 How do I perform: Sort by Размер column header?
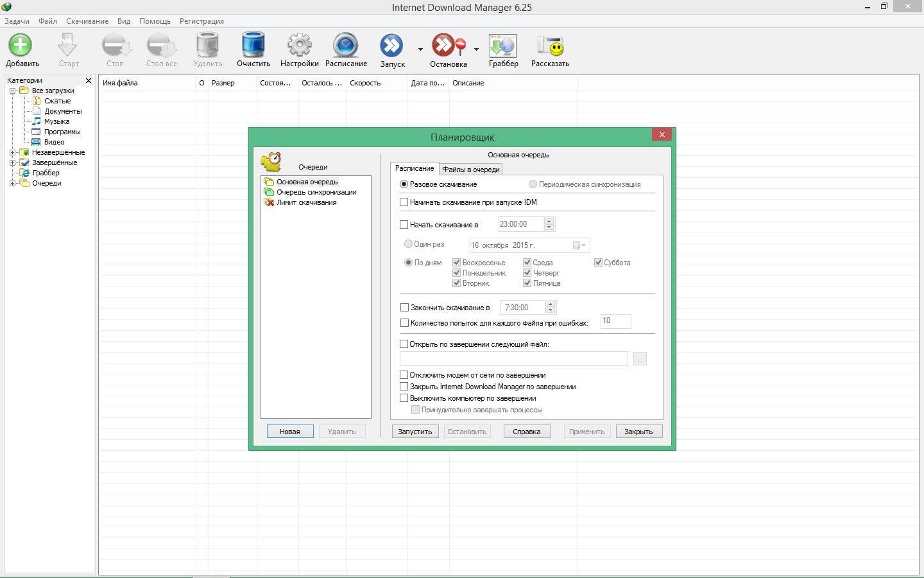pos(232,83)
